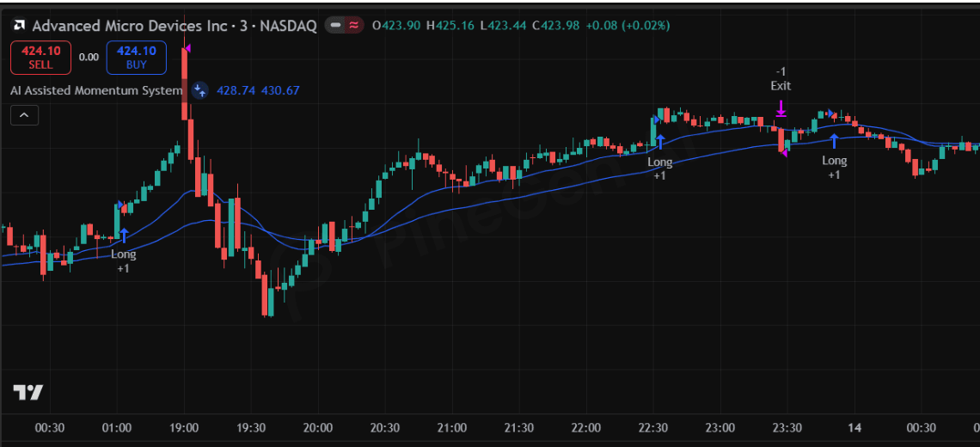This screenshot has height=447, width=980.
Task: Click the low value L423.44
Action: 503,26
